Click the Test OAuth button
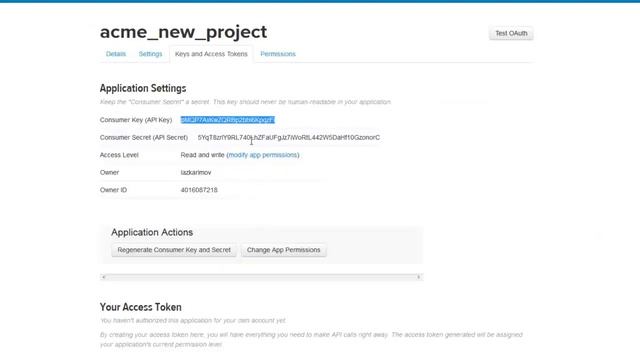This screenshot has height=360, width=640. (x=511, y=33)
